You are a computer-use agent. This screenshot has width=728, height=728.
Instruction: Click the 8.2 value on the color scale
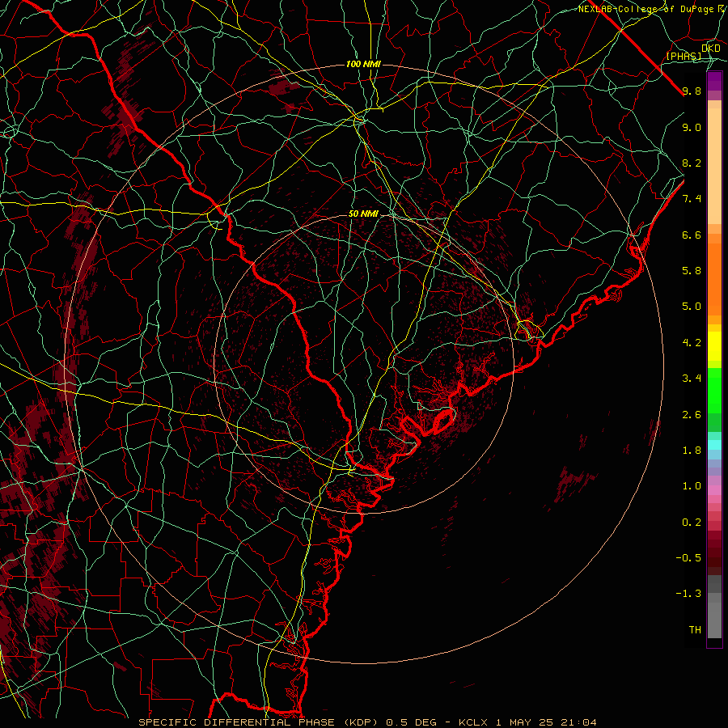[692, 163]
